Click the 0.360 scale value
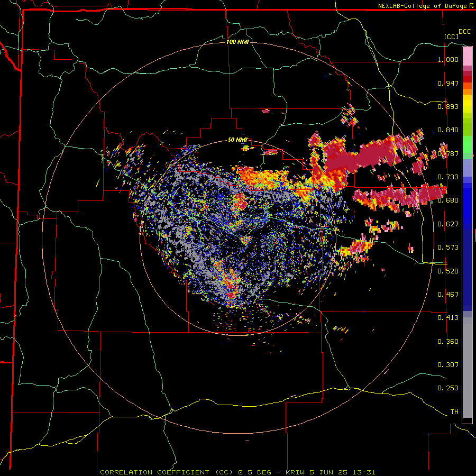 pos(448,342)
